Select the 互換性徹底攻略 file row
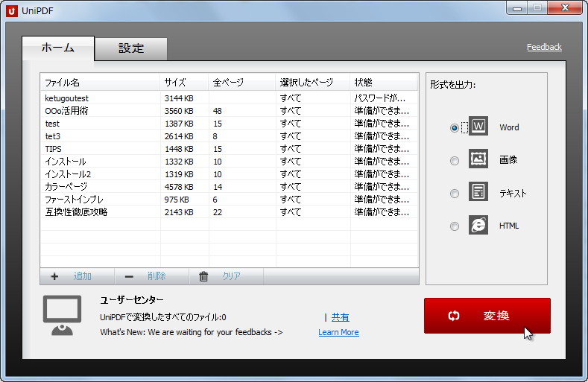The width and height of the screenshot is (588, 382). [229, 212]
